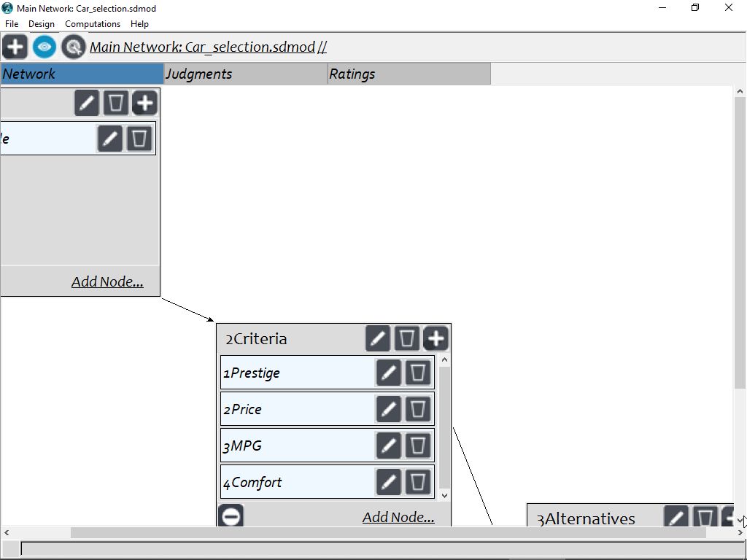Edit the 3Alternatives cluster using its pencil icon
The height and width of the screenshot is (560, 747).
pos(675,517)
